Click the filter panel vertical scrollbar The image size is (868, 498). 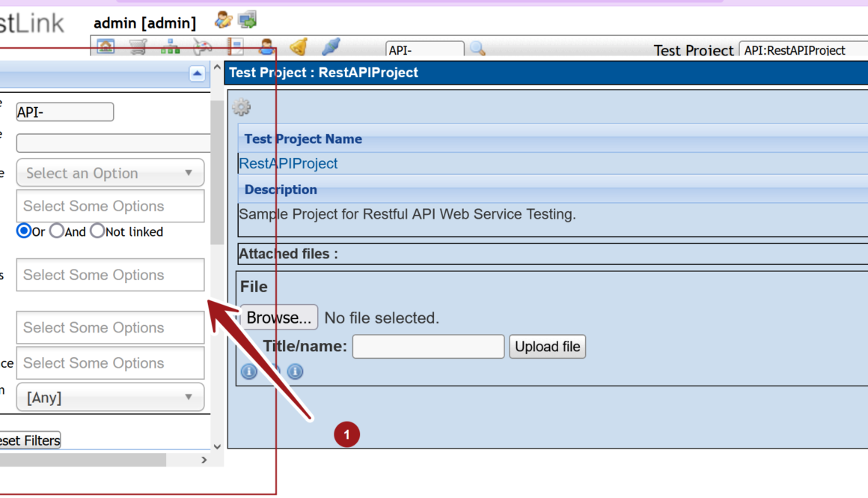point(217,172)
